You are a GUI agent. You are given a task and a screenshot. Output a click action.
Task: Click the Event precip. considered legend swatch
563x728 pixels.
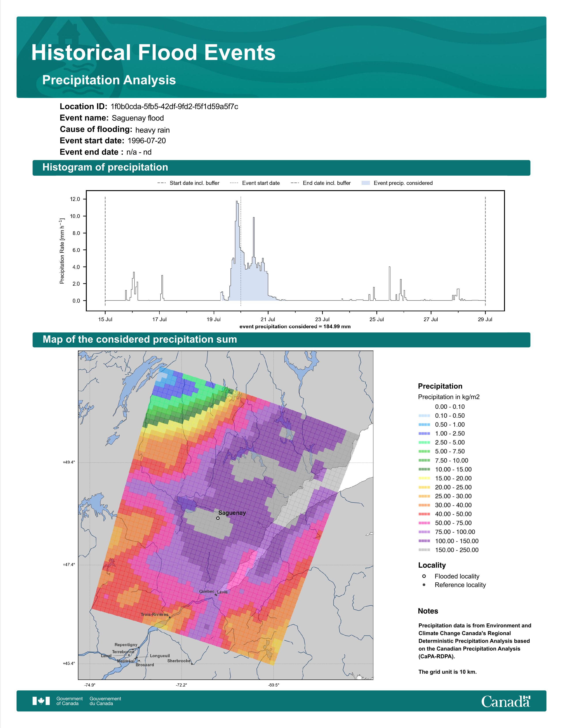pyautogui.click(x=366, y=183)
